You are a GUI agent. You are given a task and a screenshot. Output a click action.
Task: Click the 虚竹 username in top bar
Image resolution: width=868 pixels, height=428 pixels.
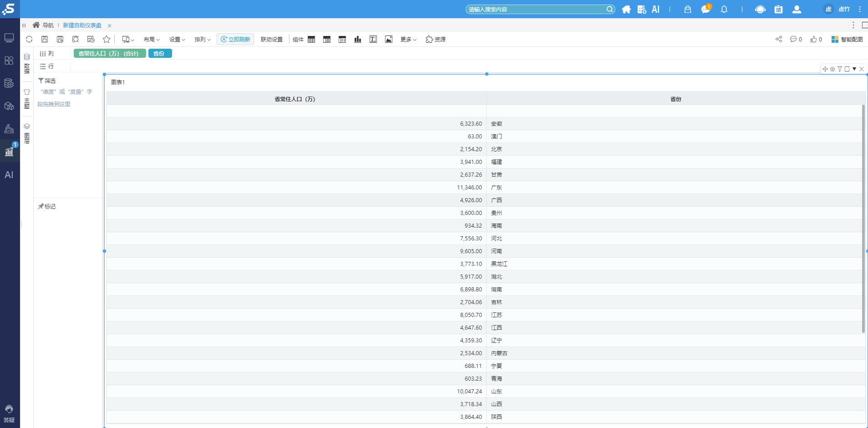[x=844, y=9]
